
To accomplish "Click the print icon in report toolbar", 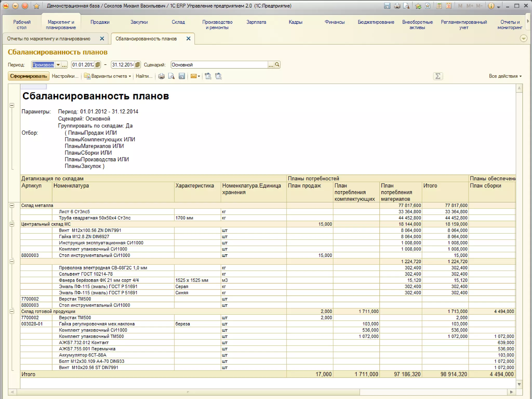I will coord(161,76).
